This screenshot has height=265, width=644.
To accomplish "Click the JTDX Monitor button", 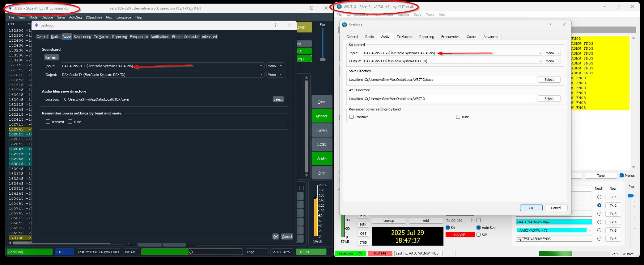I will coord(322,116).
